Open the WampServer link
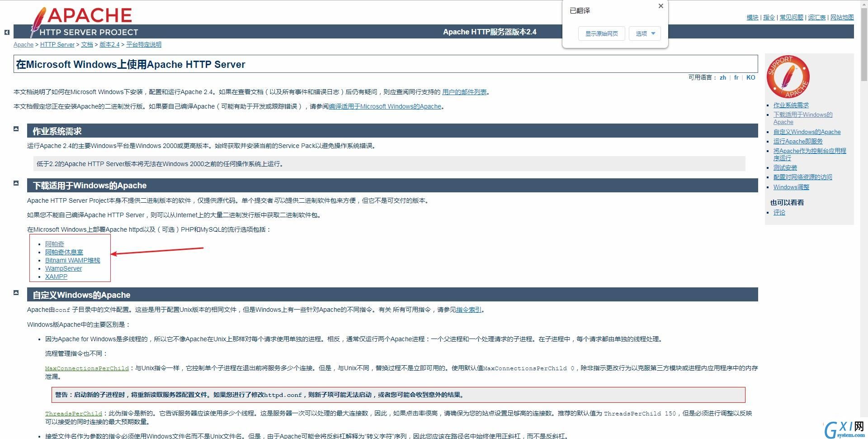 pos(64,268)
